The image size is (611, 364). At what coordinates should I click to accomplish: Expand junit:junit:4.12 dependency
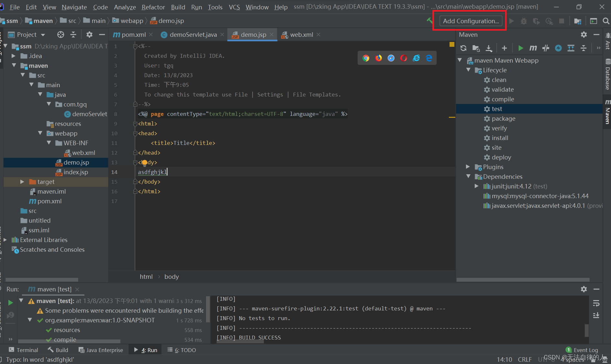pos(477,186)
